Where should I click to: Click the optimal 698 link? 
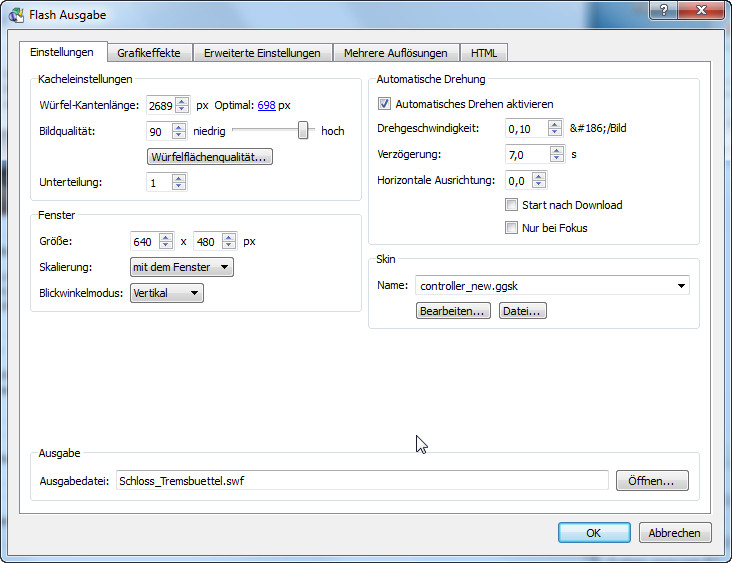(x=266, y=105)
